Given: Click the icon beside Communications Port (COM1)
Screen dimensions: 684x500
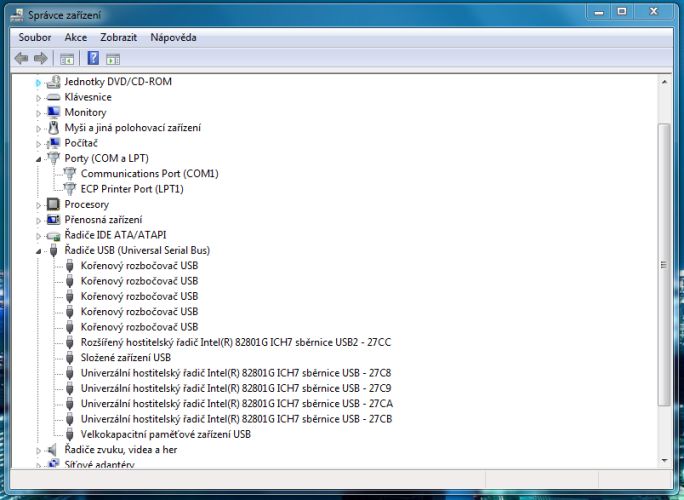Looking at the screenshot, I should [69, 173].
